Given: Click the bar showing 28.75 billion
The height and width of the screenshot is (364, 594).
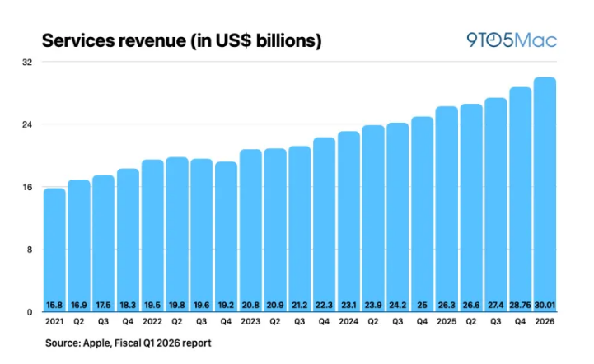Looking at the screenshot, I should [520, 199].
